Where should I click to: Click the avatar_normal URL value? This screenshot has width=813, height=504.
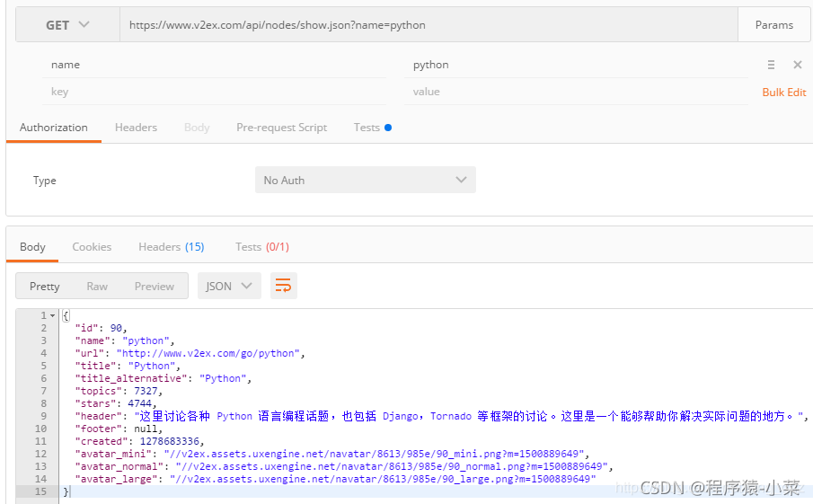point(392,466)
